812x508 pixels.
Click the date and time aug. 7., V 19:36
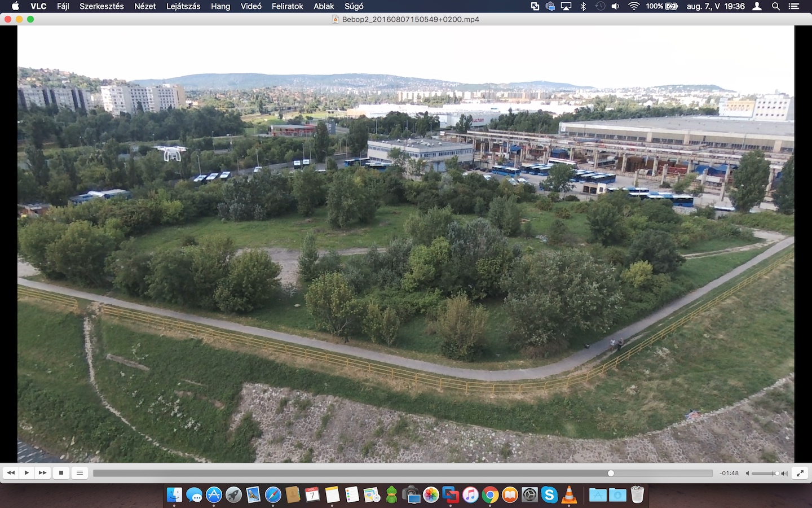click(x=716, y=6)
